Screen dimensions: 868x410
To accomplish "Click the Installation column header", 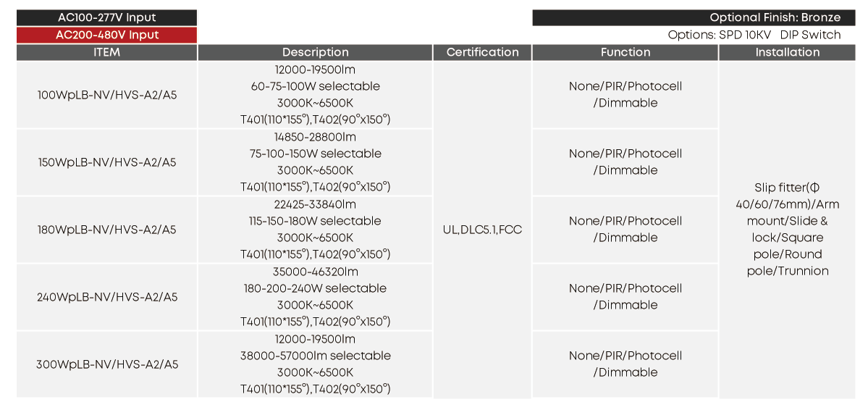I will [787, 52].
